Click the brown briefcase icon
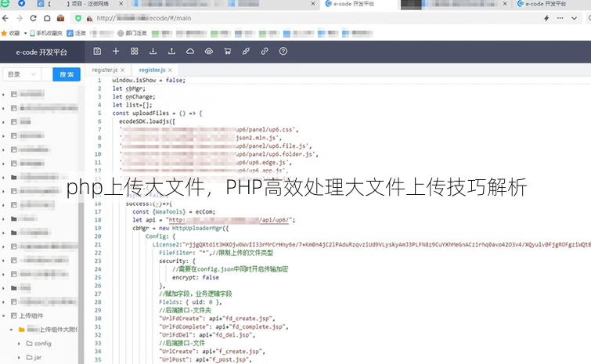 pos(60,18)
